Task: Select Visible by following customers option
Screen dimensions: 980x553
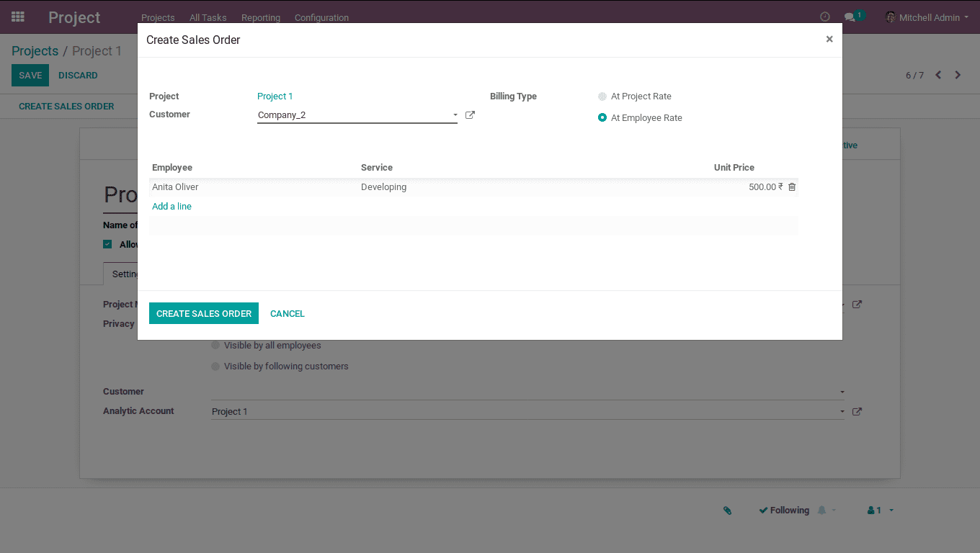Action: [215, 367]
